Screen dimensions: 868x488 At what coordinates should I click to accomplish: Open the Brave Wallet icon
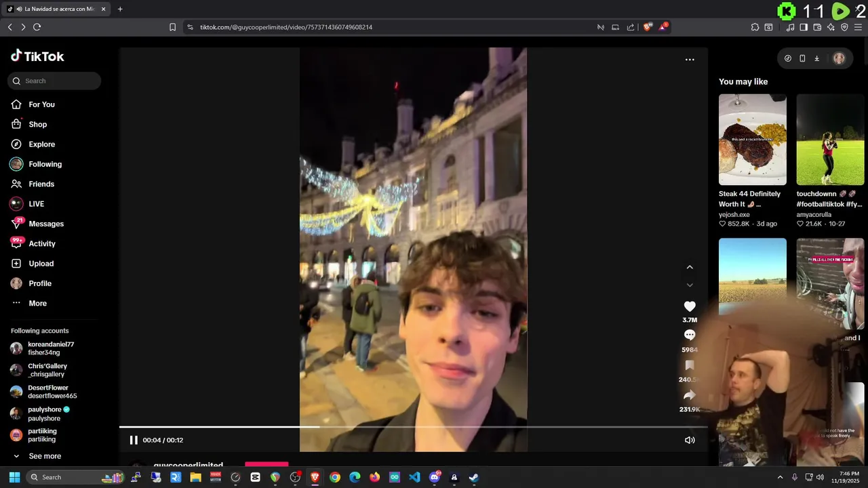pos(817,27)
